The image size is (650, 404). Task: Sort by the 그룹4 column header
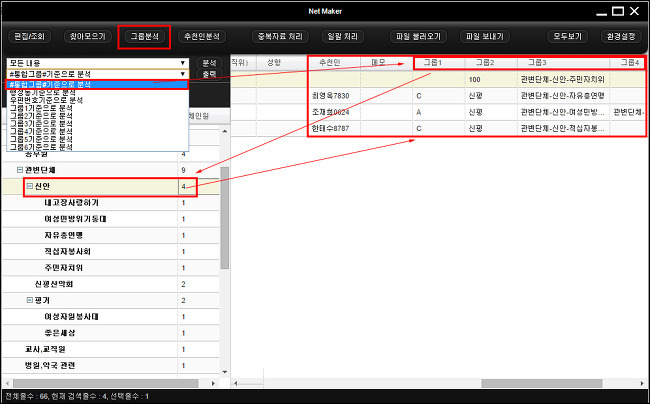click(x=628, y=63)
